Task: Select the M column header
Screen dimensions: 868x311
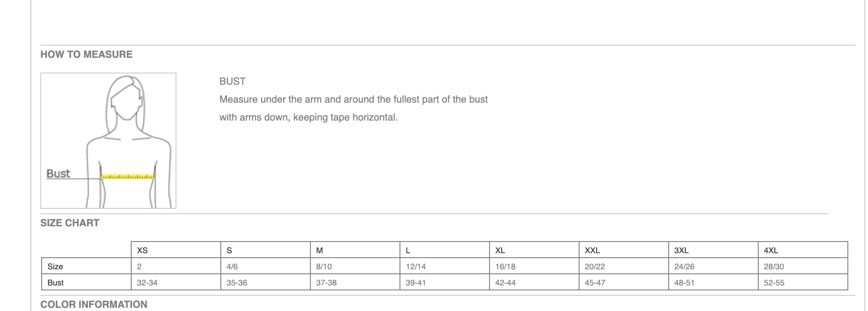Action: [x=355, y=250]
